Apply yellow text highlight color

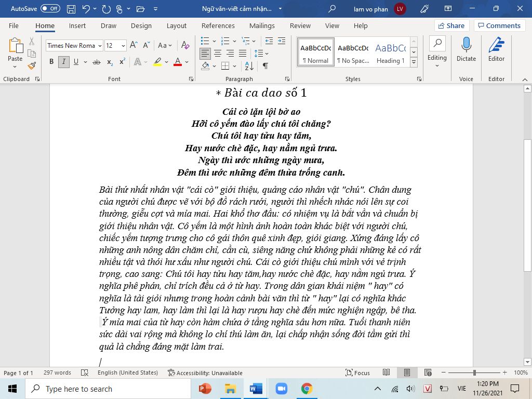157,62
